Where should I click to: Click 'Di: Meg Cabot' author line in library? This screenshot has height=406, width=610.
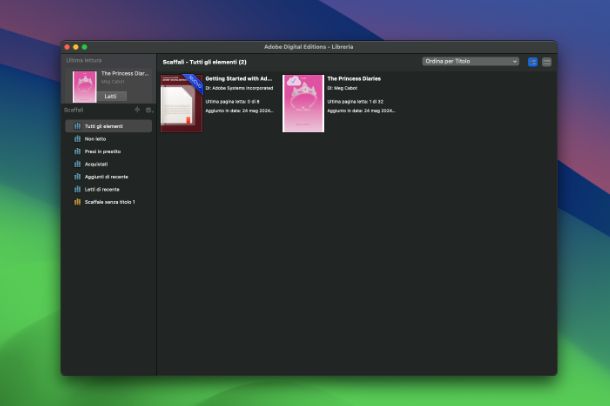point(342,88)
